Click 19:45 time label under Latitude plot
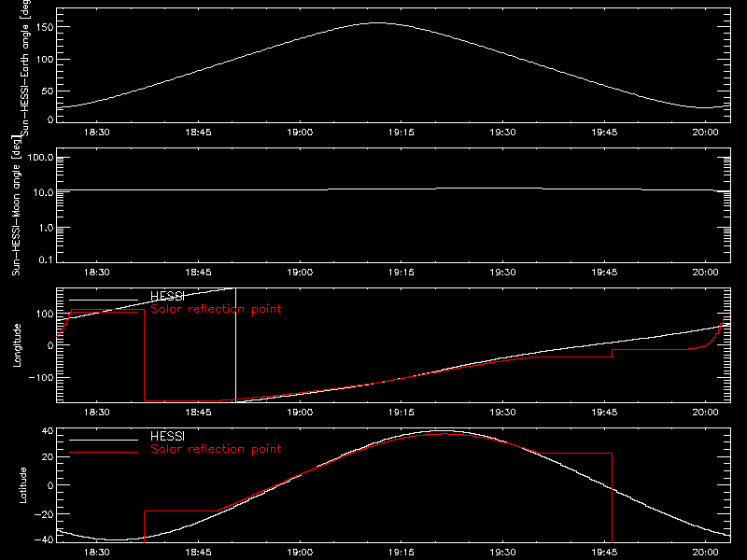This screenshot has height=560, width=747. (x=604, y=553)
